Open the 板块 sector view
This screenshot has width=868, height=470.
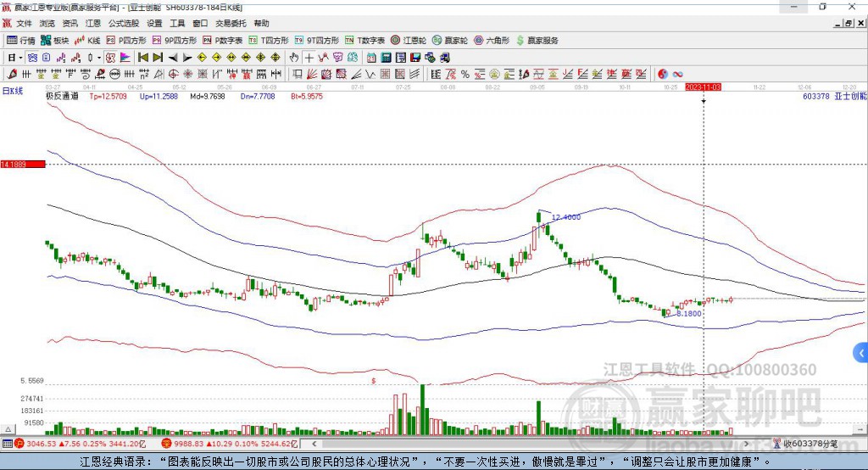click(54, 41)
